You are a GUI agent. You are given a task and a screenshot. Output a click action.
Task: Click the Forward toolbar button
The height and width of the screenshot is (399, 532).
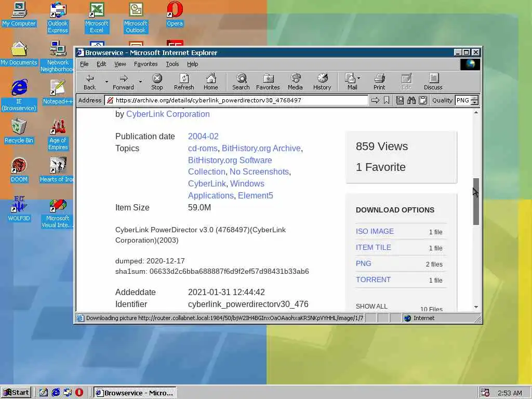tap(123, 82)
